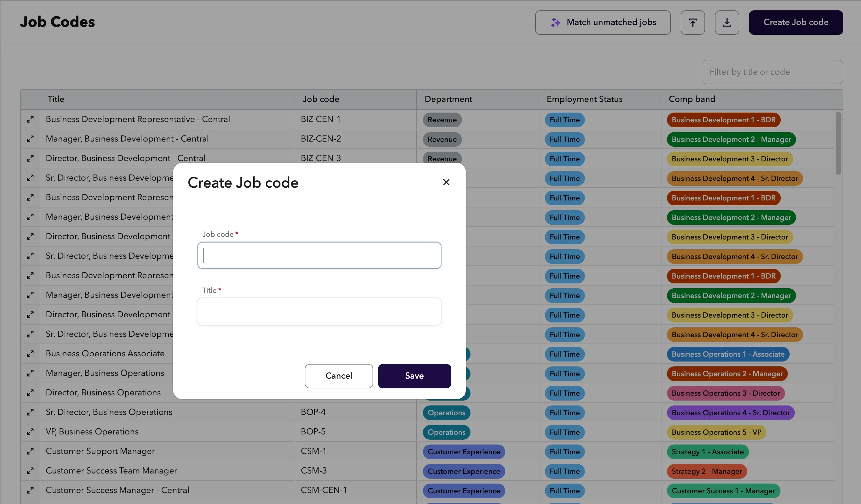The image size is (861, 504).
Task: Click the BOP-5 job code cell
Action: tap(355, 432)
